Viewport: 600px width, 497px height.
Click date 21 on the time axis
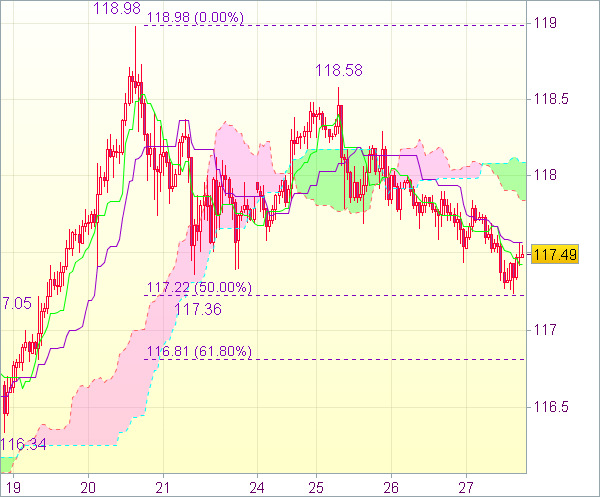point(163,488)
